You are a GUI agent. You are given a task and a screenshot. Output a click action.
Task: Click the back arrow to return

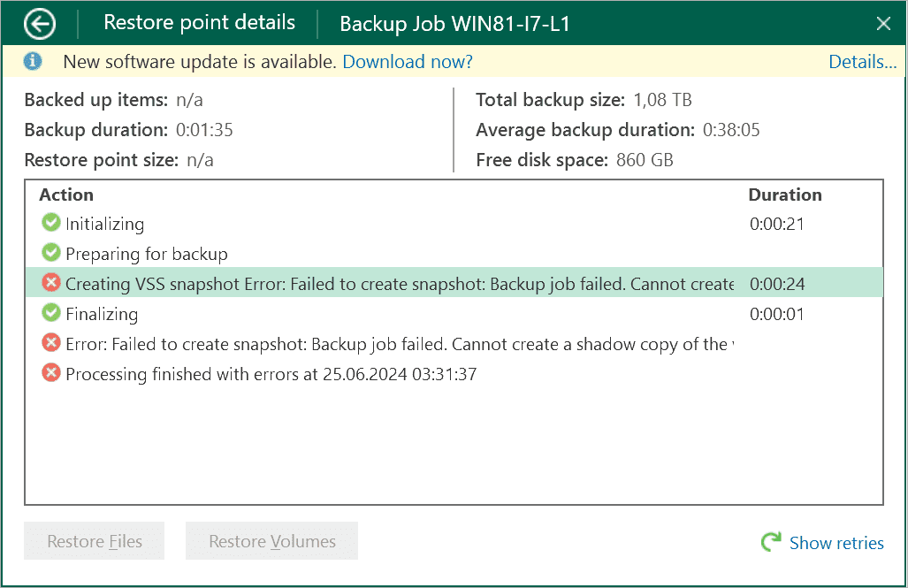pos(38,23)
